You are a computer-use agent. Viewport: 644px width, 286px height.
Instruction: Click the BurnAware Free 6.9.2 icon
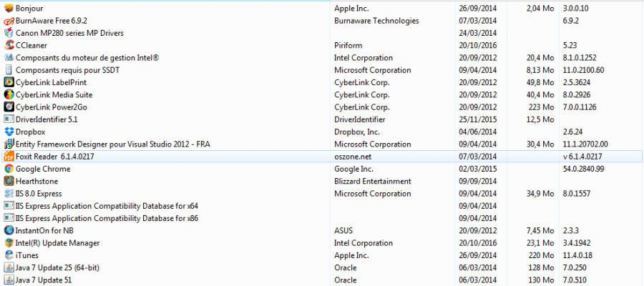[x=8, y=21]
